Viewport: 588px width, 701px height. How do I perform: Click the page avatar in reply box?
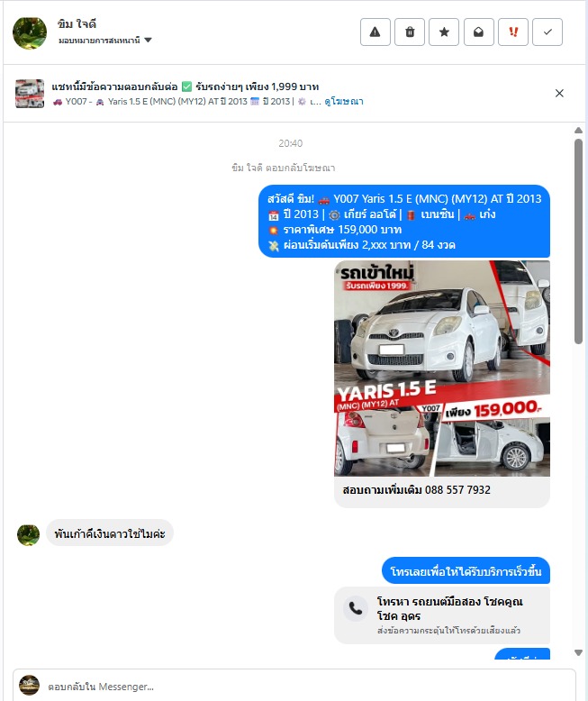coord(29,686)
